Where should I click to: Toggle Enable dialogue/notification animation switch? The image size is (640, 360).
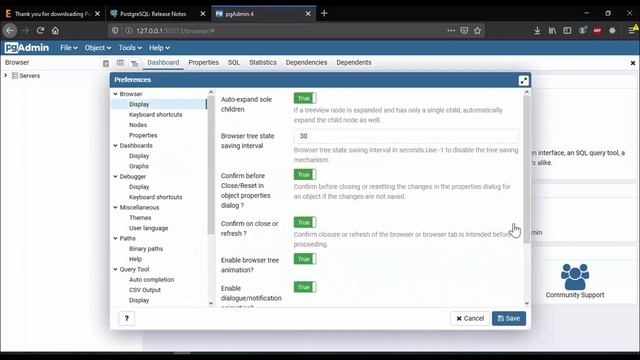click(305, 287)
